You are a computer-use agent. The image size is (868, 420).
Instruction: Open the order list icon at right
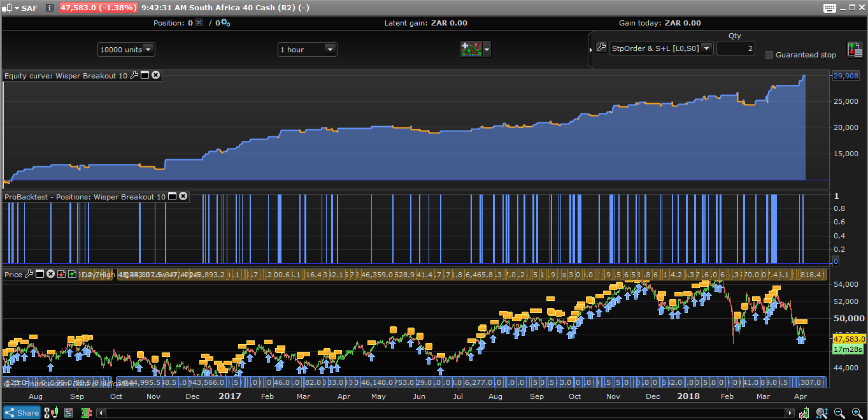[x=855, y=49]
